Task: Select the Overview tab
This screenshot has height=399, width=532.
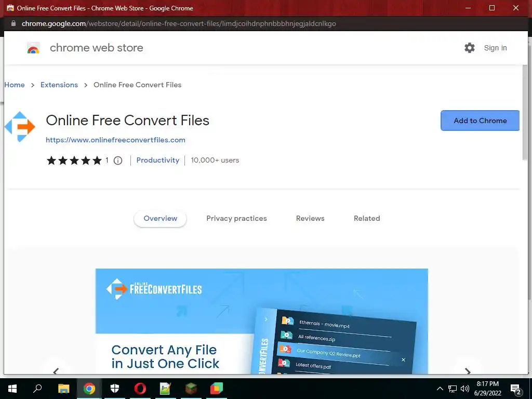Action: click(x=160, y=219)
